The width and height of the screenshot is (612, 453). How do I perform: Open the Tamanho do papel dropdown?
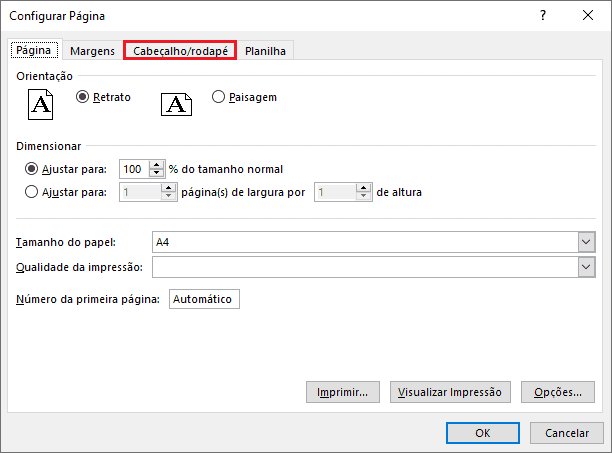pyautogui.click(x=586, y=242)
